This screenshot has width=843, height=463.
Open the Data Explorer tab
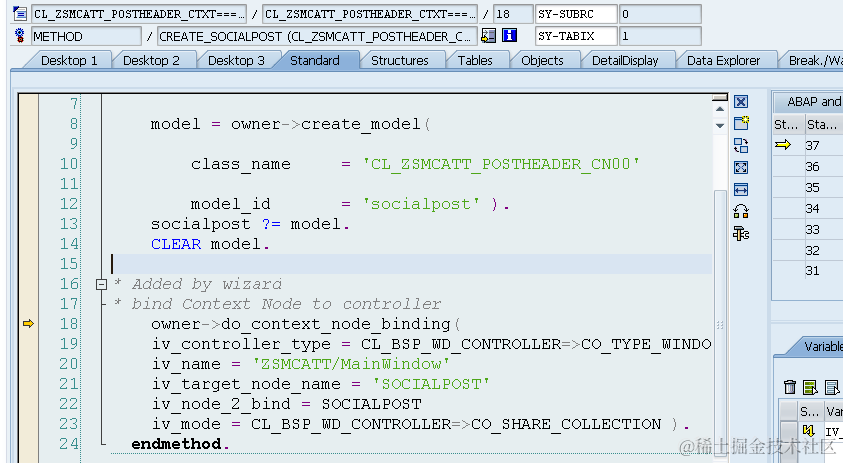pos(723,60)
